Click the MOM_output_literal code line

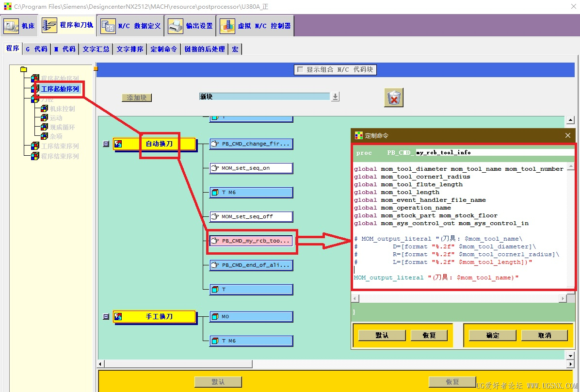(436, 278)
